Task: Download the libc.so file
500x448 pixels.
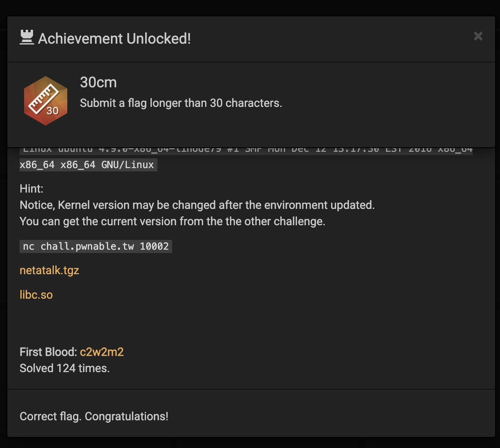Action: pyautogui.click(x=36, y=295)
